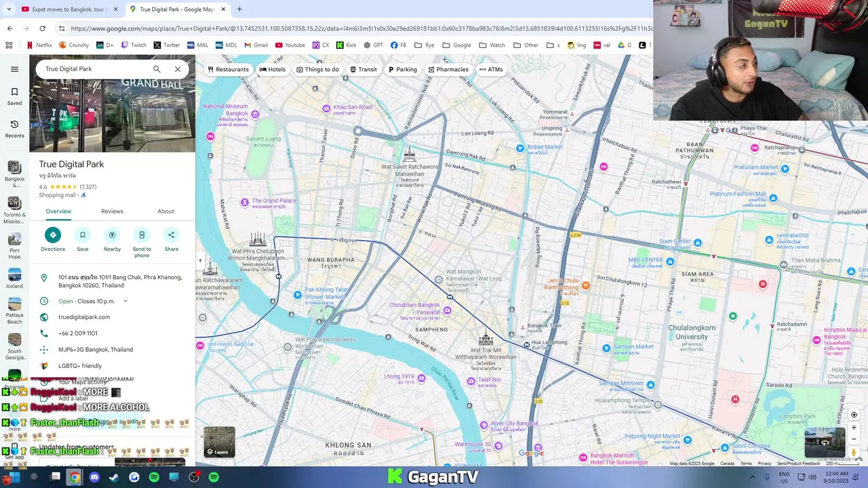Select the Parking chip
The image size is (868, 488).
click(x=403, y=69)
